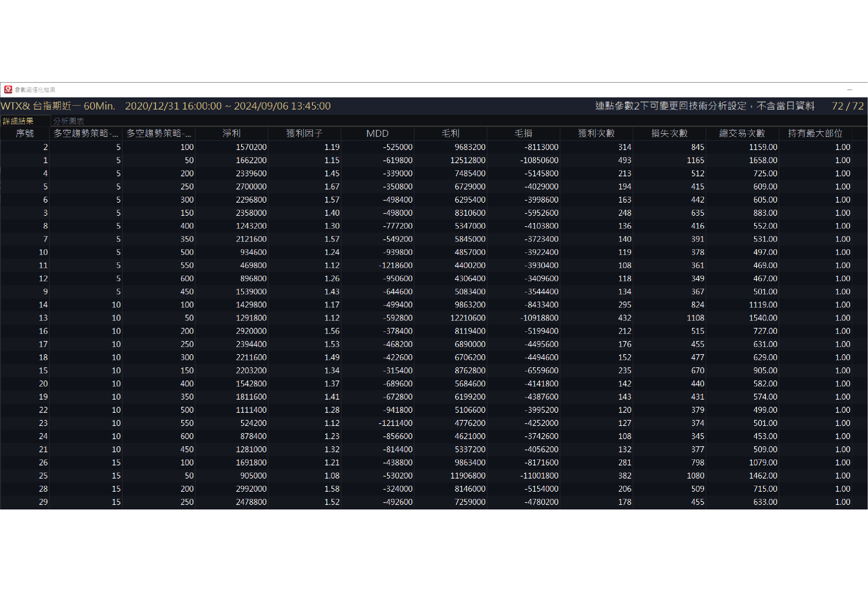The width and height of the screenshot is (868, 592).
Task: Click net profit value 1691800
Action: point(251,462)
